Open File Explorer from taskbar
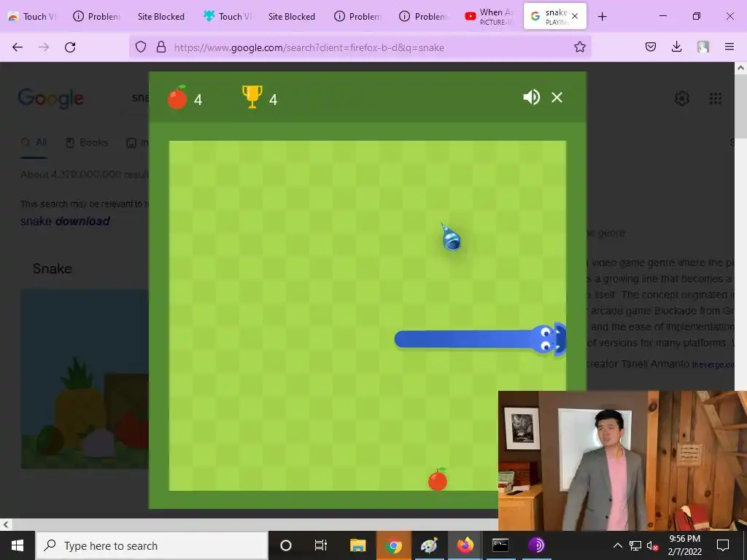This screenshot has width=747, height=560. tap(357, 545)
